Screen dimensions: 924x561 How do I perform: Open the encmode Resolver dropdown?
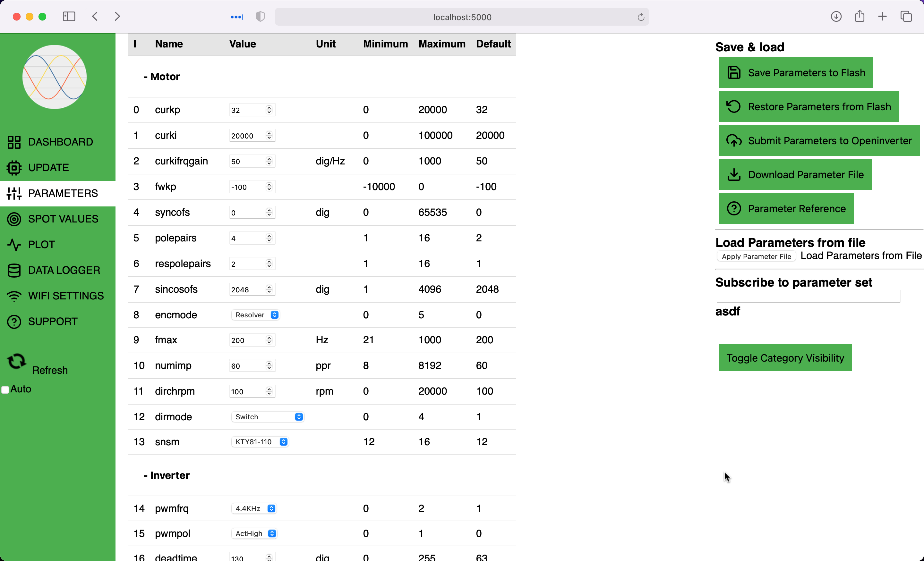256,315
